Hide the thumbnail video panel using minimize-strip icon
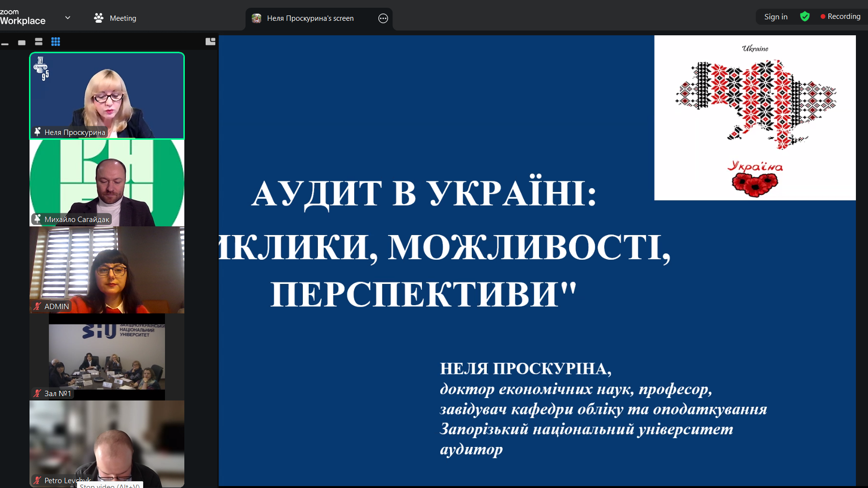The height and width of the screenshot is (488, 868). coord(5,43)
